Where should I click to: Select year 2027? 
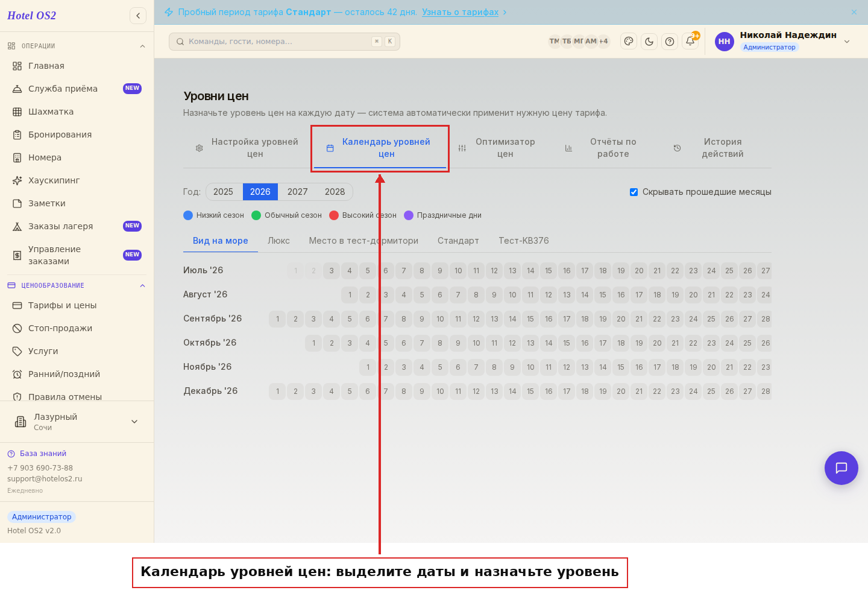click(298, 192)
